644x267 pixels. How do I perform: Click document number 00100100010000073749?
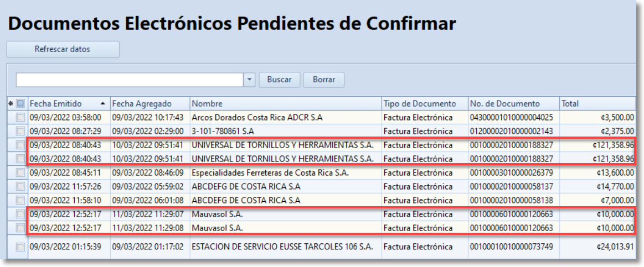tap(511, 247)
